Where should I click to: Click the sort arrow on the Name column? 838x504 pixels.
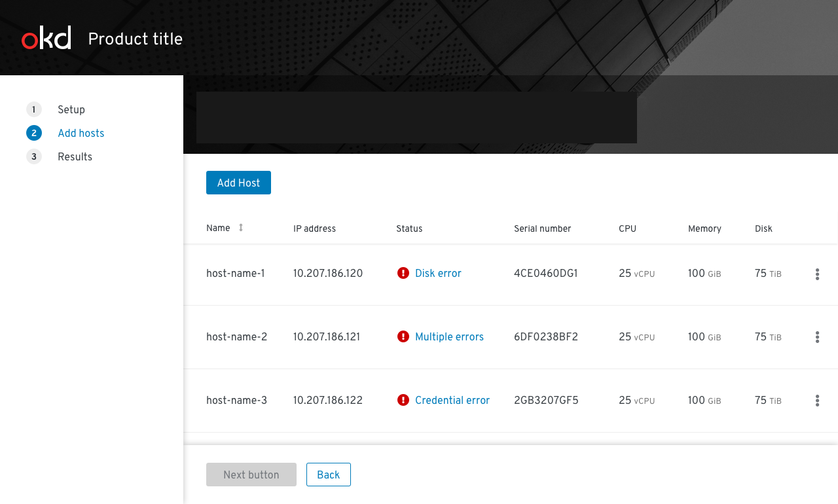tap(241, 228)
